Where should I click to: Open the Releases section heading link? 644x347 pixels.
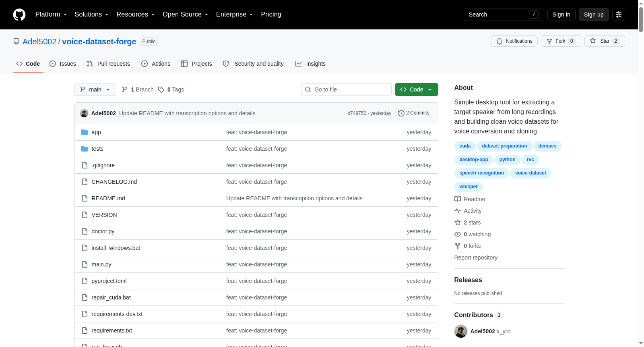click(x=468, y=280)
